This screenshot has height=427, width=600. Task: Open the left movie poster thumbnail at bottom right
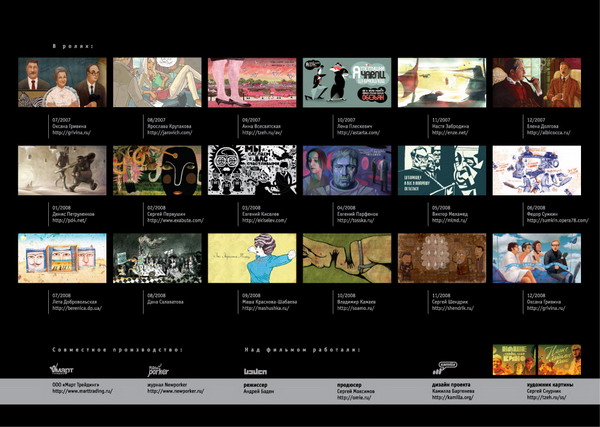point(514,360)
